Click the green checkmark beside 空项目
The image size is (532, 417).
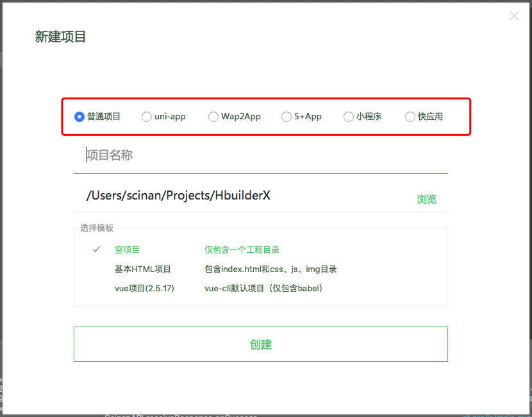96,250
